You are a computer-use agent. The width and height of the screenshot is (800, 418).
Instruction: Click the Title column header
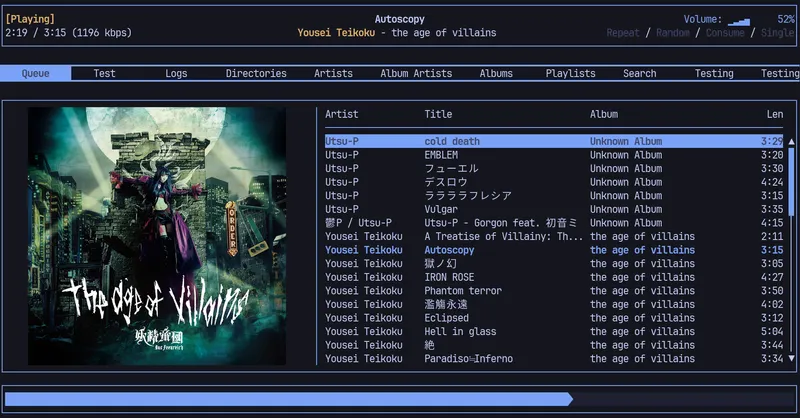(x=438, y=114)
